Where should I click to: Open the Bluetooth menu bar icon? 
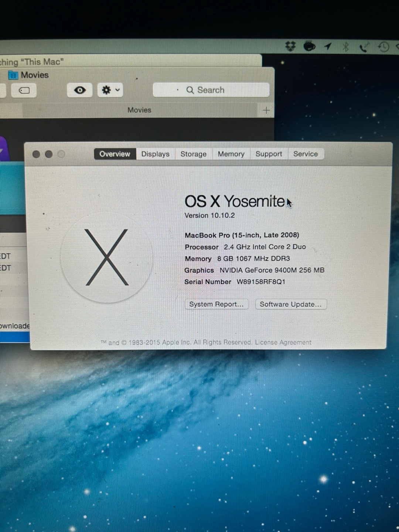coord(345,47)
